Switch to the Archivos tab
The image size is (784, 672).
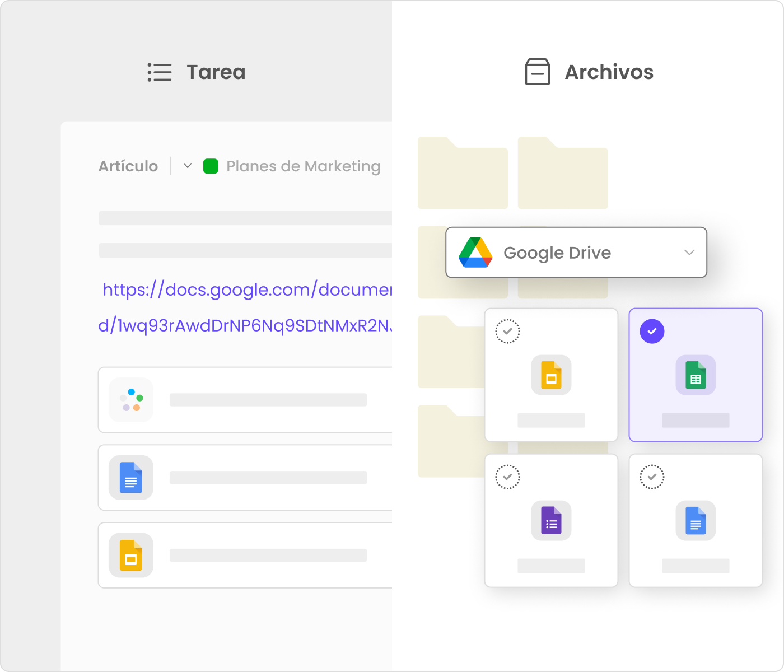coord(589,72)
